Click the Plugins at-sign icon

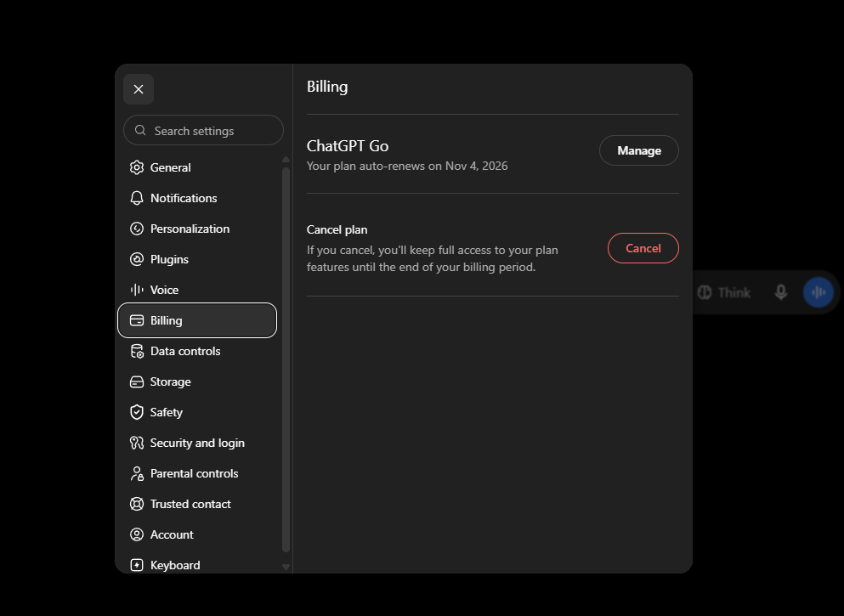pos(137,259)
